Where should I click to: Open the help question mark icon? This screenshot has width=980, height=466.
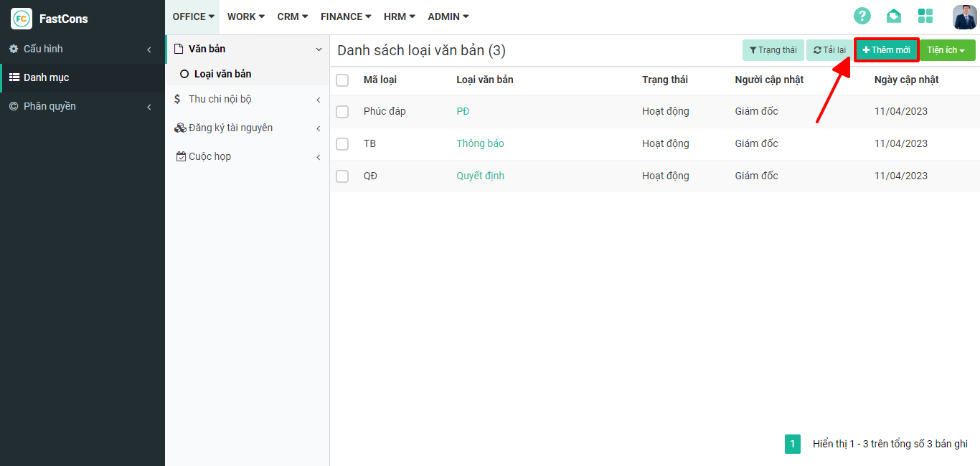pos(862,16)
